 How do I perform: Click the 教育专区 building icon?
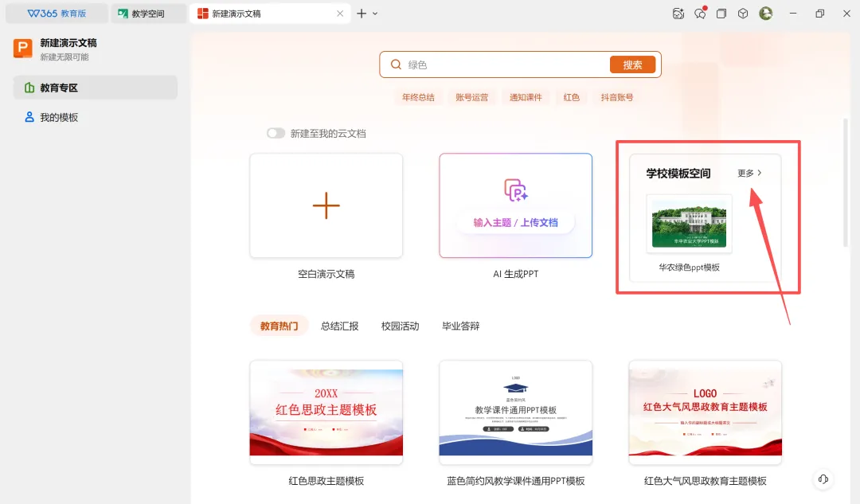tap(29, 88)
